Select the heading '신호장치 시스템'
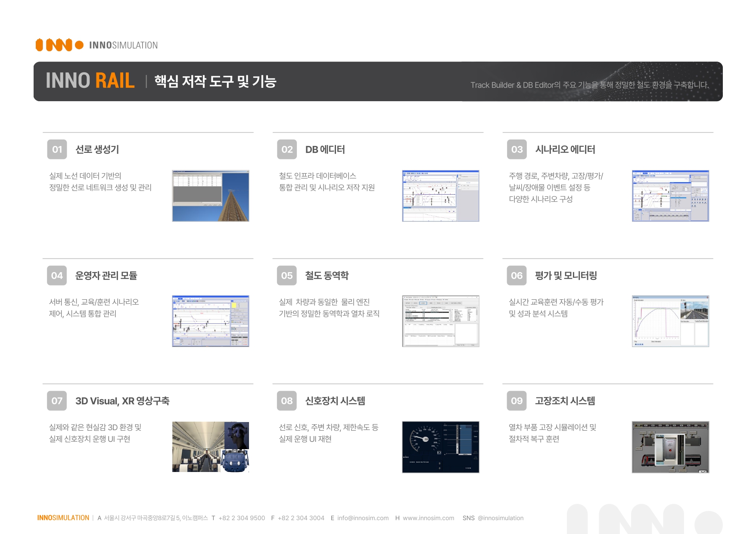The height and width of the screenshot is (534, 756). [x=335, y=401]
